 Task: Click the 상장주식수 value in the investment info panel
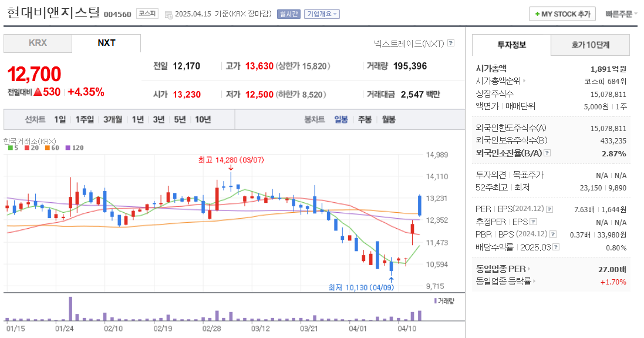click(608, 95)
